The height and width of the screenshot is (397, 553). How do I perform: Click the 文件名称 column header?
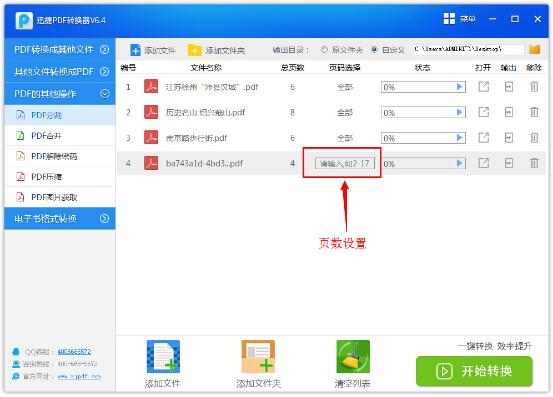(206, 68)
